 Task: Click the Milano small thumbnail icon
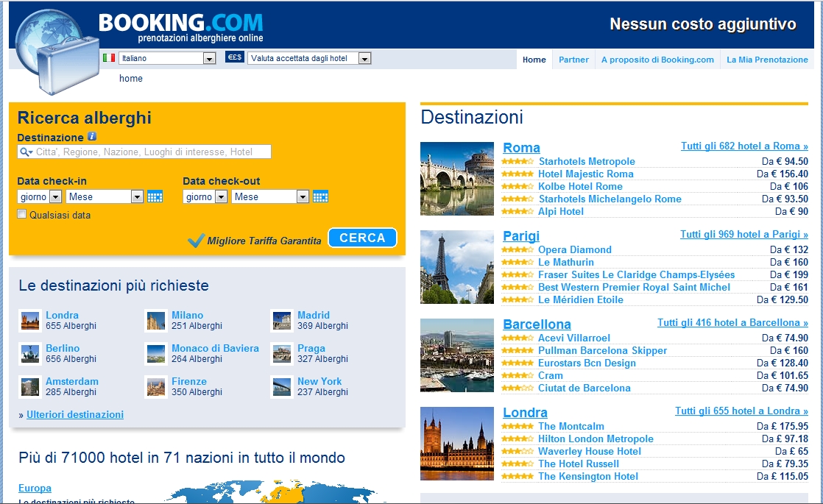point(156,321)
